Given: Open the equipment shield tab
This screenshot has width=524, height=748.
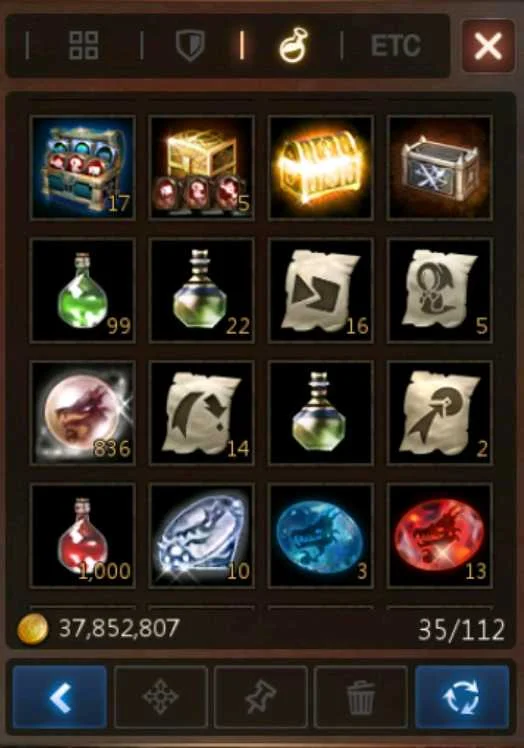Looking at the screenshot, I should pyautogui.click(x=190, y=45).
